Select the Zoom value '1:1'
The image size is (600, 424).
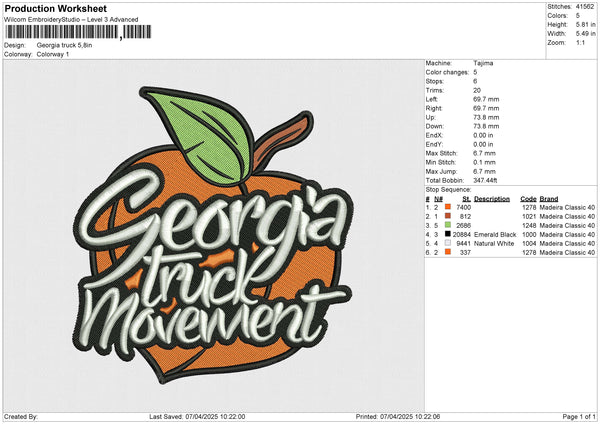(580, 42)
